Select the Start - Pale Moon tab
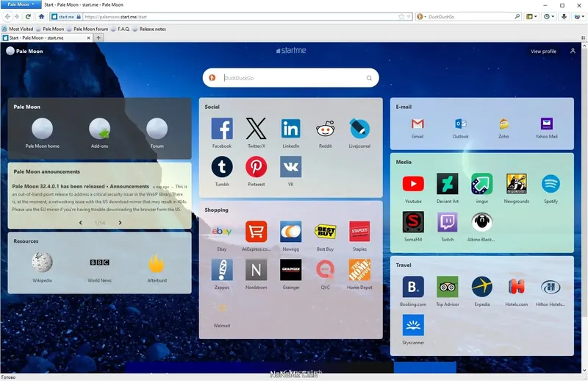This screenshot has height=381, width=588. pyautogui.click(x=46, y=38)
